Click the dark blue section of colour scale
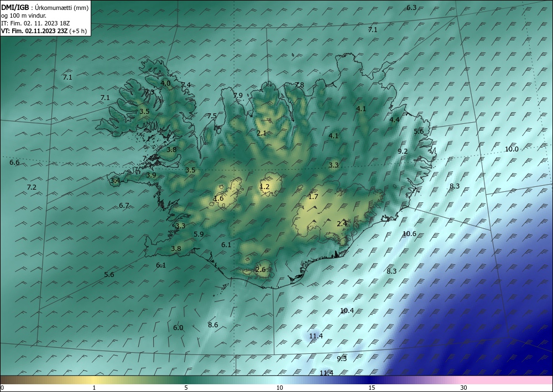Viewport: 553px width, 392px height. 371,380
